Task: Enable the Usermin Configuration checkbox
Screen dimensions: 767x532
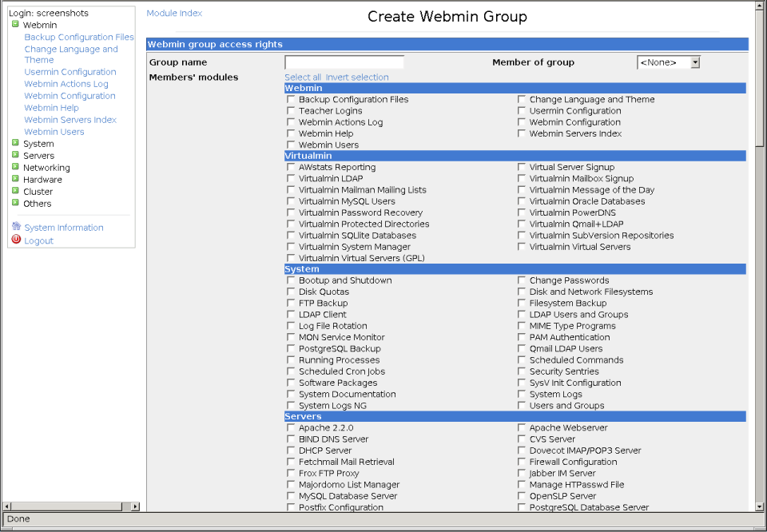Action: (x=522, y=110)
